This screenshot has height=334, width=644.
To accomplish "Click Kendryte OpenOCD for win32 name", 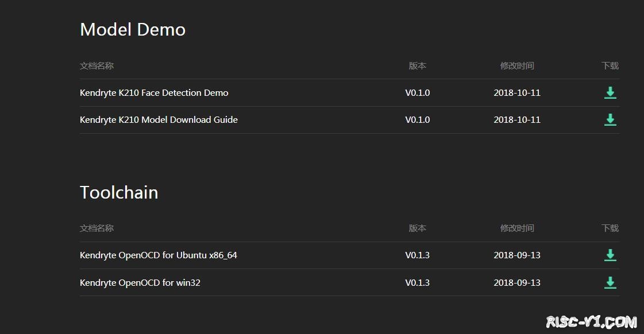I will [x=140, y=282].
